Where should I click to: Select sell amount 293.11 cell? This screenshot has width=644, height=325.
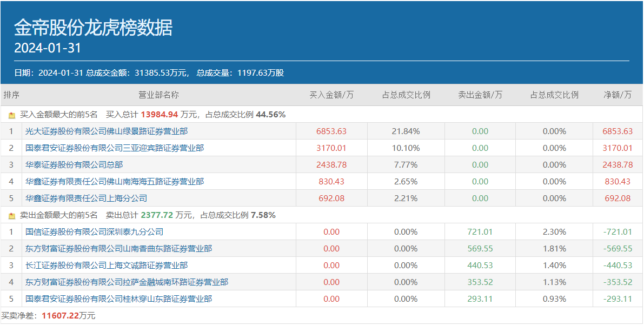coord(480,299)
